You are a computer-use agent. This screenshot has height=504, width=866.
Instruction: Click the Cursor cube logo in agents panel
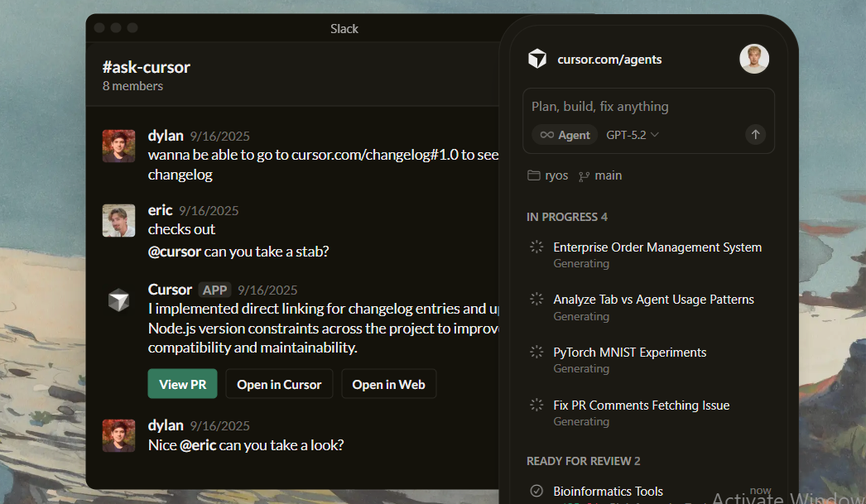coord(537,59)
